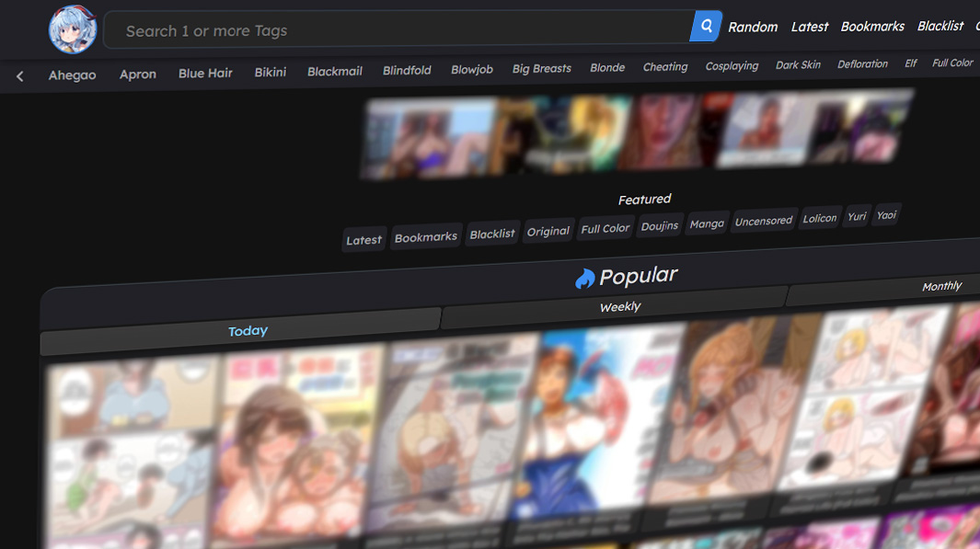The image size is (980, 549).
Task: Open Random from the top navigation
Action: [753, 27]
